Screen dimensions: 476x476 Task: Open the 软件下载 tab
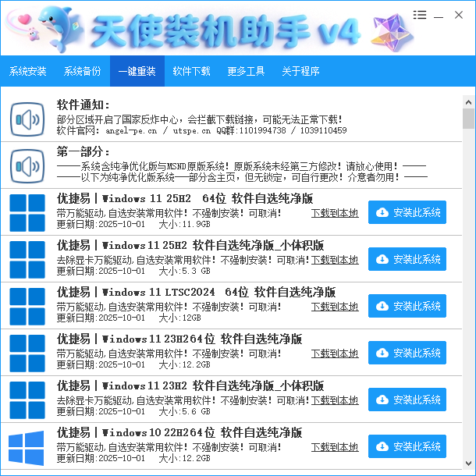click(191, 71)
